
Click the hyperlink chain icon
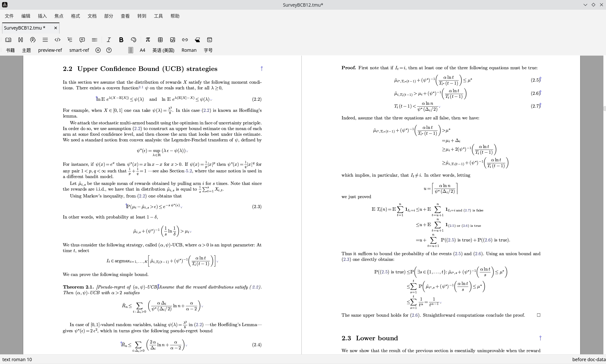(185, 40)
